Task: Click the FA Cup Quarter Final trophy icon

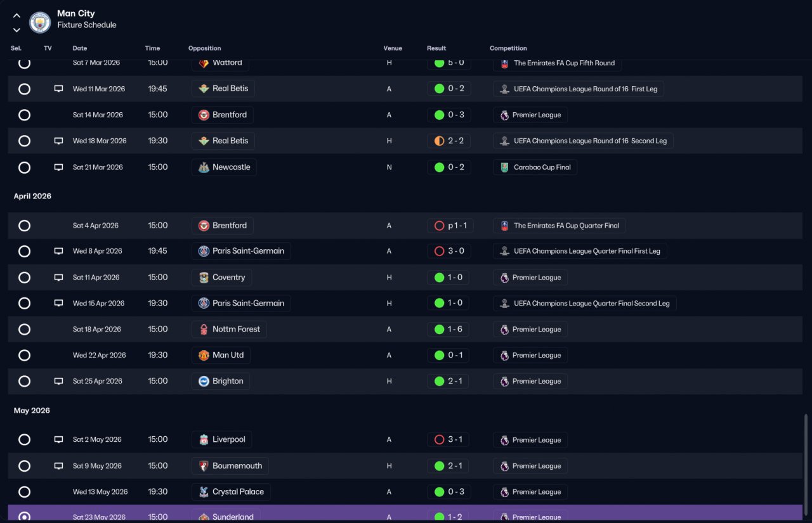Action: [x=504, y=226]
